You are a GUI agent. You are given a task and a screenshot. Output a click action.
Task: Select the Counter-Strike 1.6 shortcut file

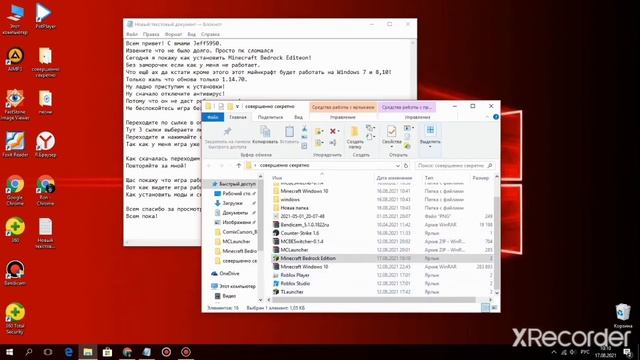(x=300, y=233)
